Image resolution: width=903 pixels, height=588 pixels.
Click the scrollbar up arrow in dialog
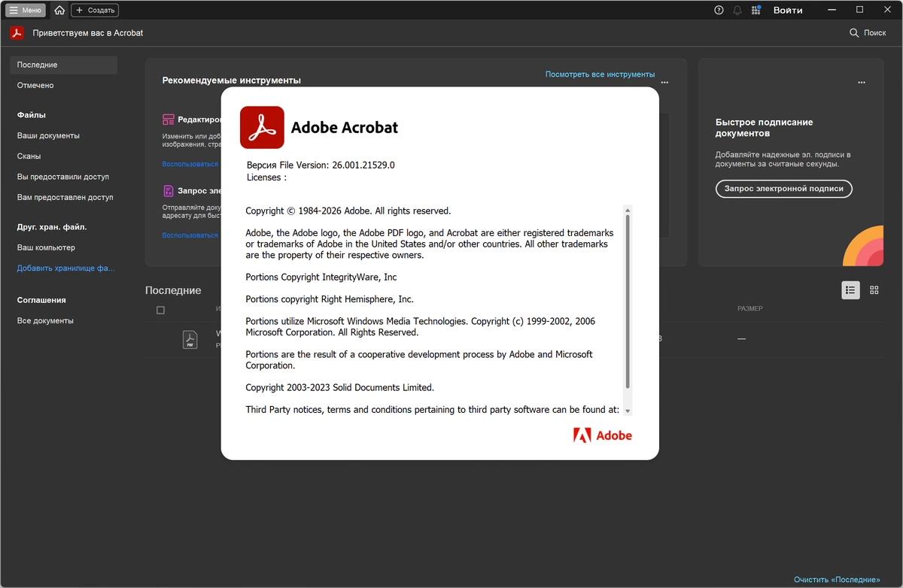point(628,209)
